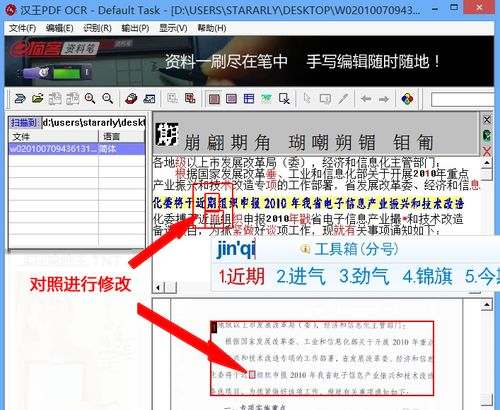Click the green icon beside candidate panel
Image resolution: width=500 pixels, height=410 pixels.
click(x=487, y=136)
